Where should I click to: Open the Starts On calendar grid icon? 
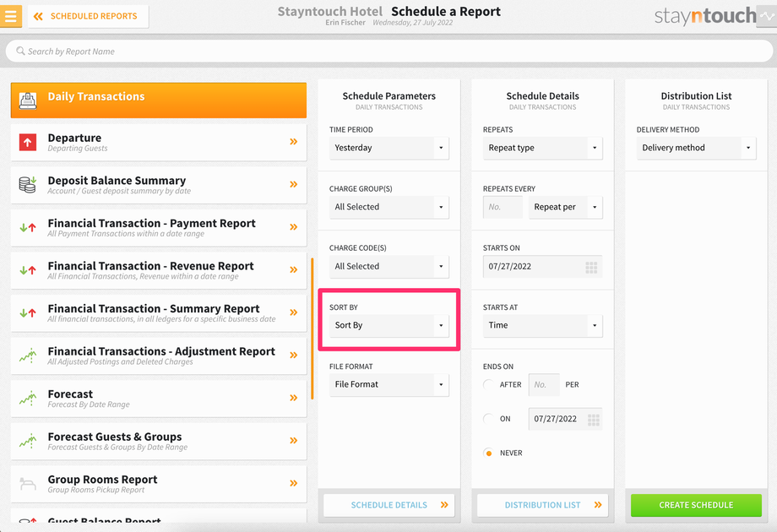click(591, 268)
